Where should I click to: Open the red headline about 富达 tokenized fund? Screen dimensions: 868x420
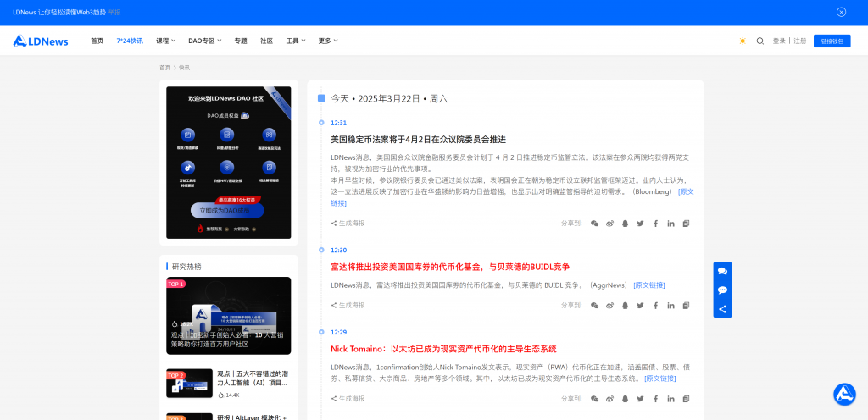(451, 267)
